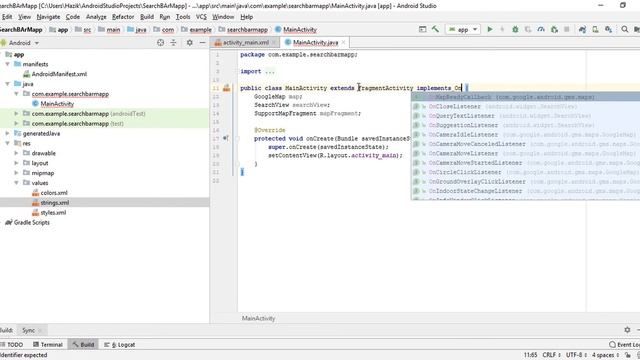Close the Sync tab in Build panel
The image size is (640, 360).
point(40,330)
